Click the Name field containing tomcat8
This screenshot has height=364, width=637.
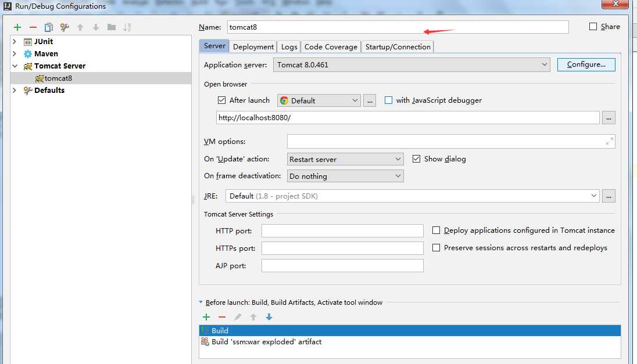click(x=398, y=27)
